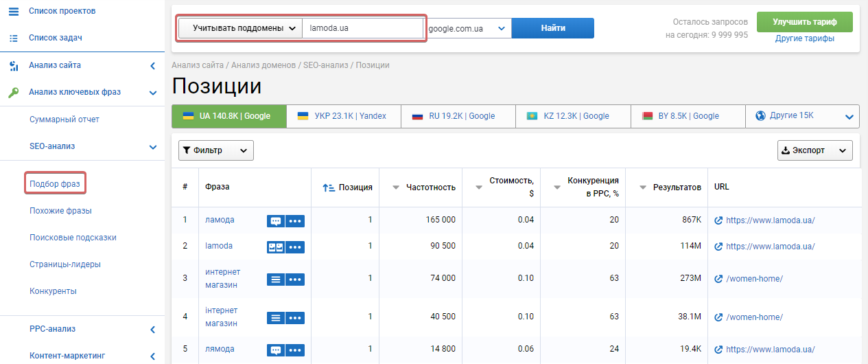Click the globe icon on the Другие 15K tab
The image size is (868, 364).
760,115
